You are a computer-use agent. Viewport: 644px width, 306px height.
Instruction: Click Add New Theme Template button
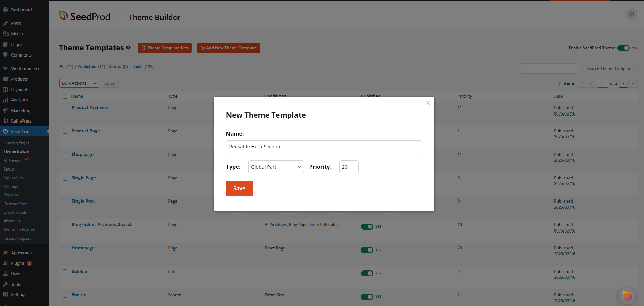point(228,48)
